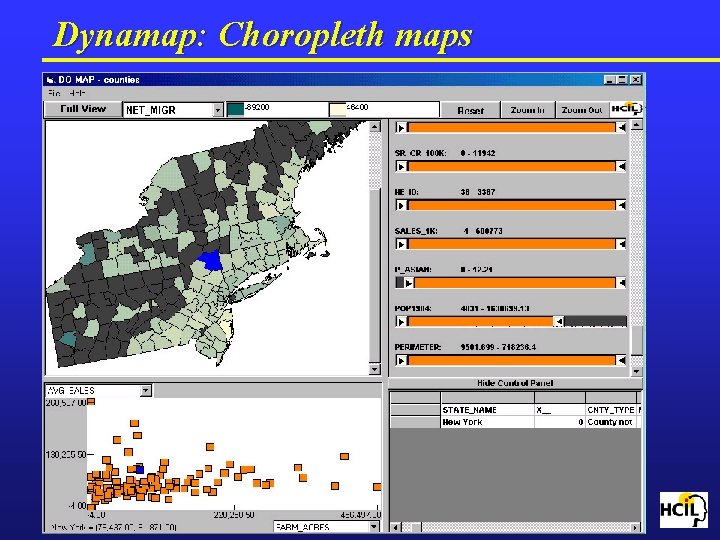Click the SR_CR_100K slider left handle
The width and height of the screenshot is (720, 540).
[401, 167]
